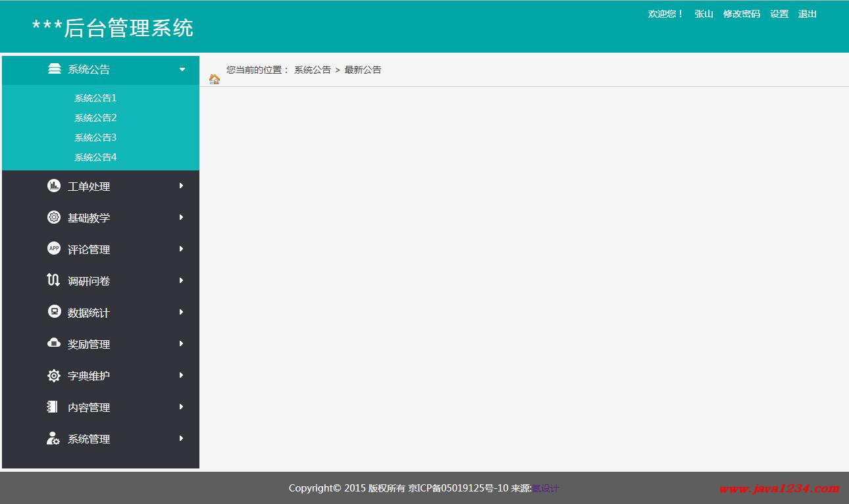
Task: Expand the 基础教学 section arrow
Action: pos(181,217)
